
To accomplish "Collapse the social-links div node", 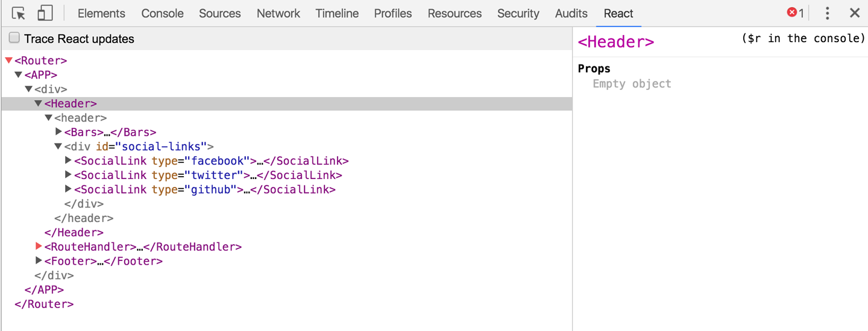I will coord(58,147).
